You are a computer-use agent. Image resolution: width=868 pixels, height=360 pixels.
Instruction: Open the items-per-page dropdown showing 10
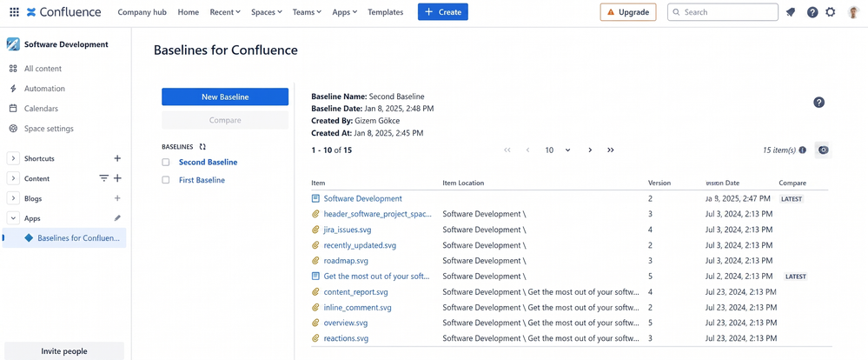click(x=558, y=150)
